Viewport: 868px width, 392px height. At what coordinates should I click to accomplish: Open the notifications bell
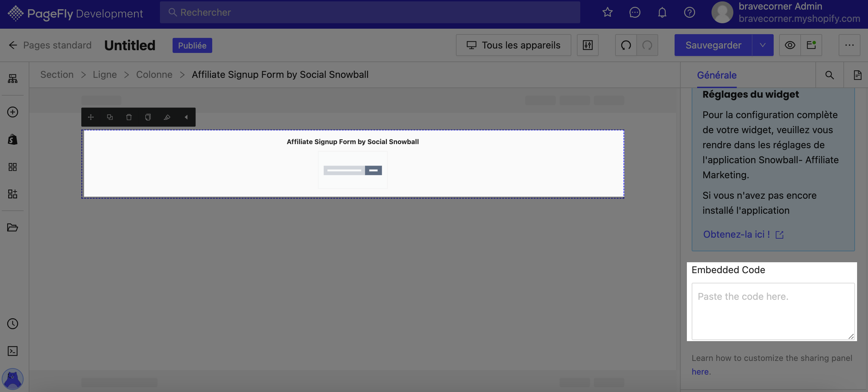coord(662,12)
